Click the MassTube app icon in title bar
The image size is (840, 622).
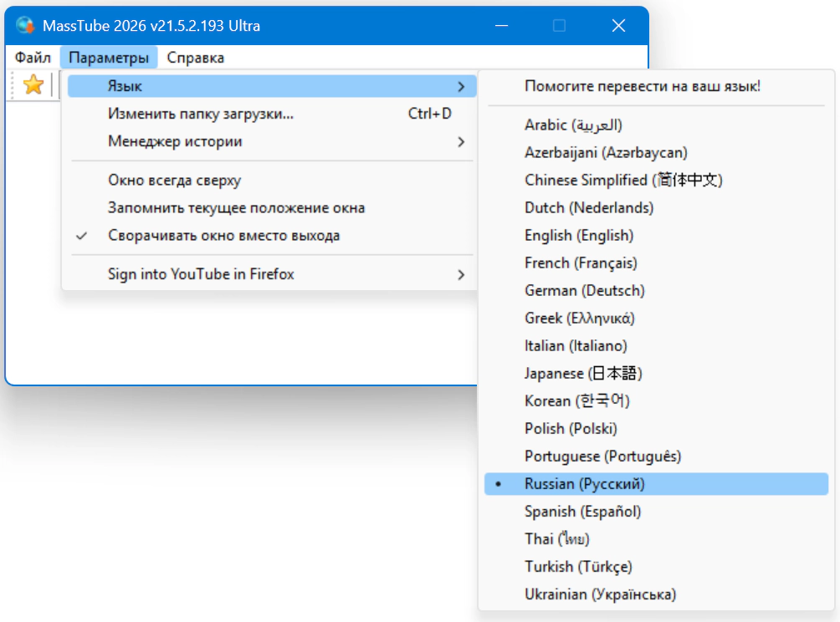coord(25,26)
